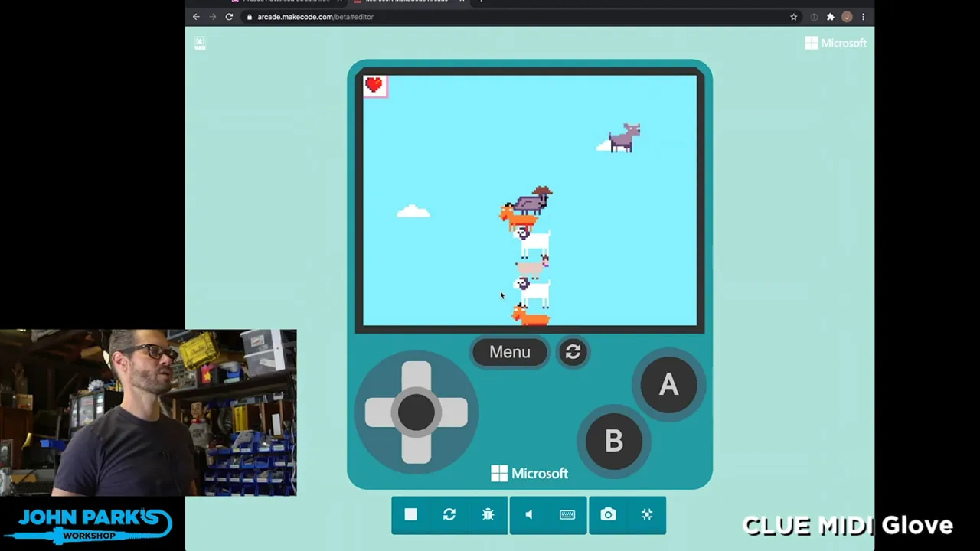
Task: Open the keyboard controls icon
Action: tap(567, 515)
